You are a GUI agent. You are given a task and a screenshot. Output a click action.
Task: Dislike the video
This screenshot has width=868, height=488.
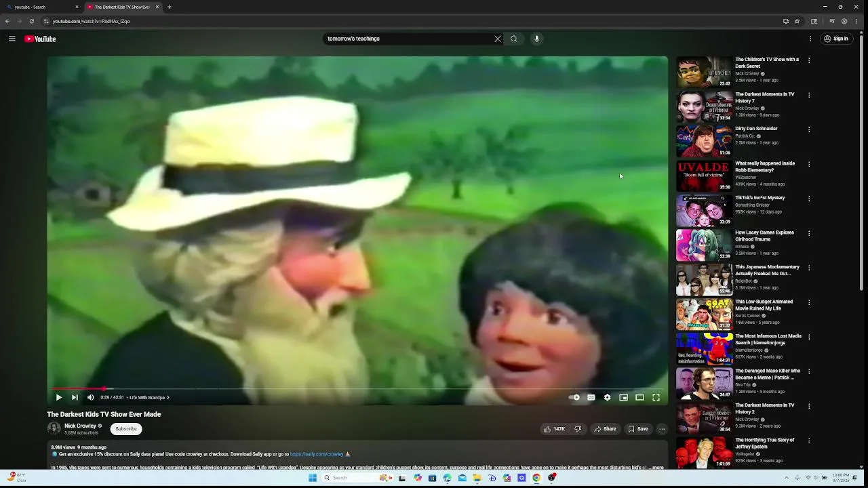578,429
